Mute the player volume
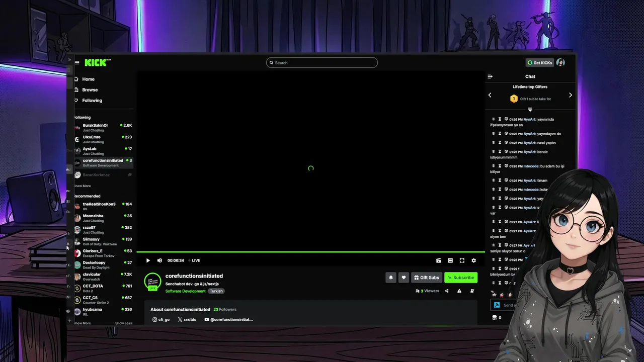Viewport: 644px width, 362px height. tap(159, 260)
